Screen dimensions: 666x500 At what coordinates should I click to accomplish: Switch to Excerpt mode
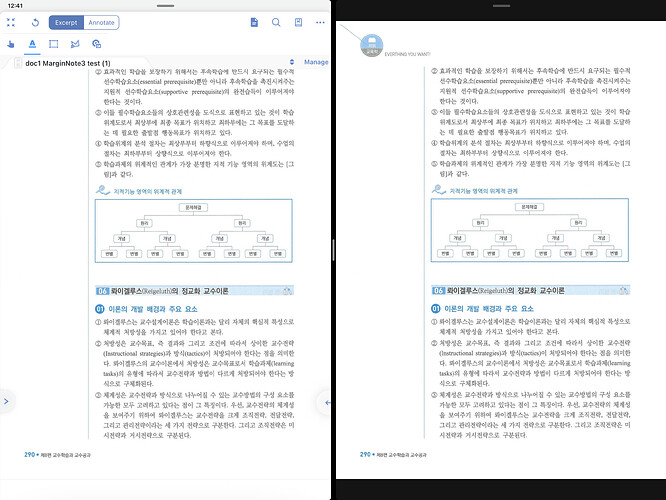[x=66, y=23]
